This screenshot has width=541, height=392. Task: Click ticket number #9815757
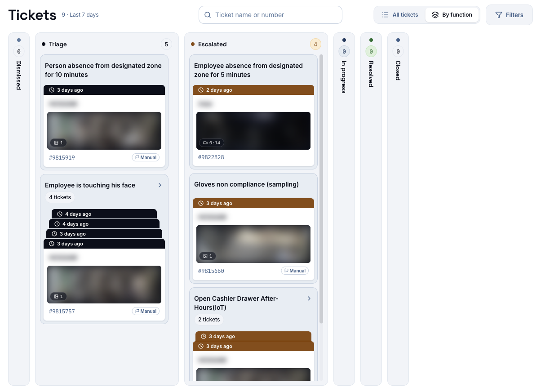(62, 312)
